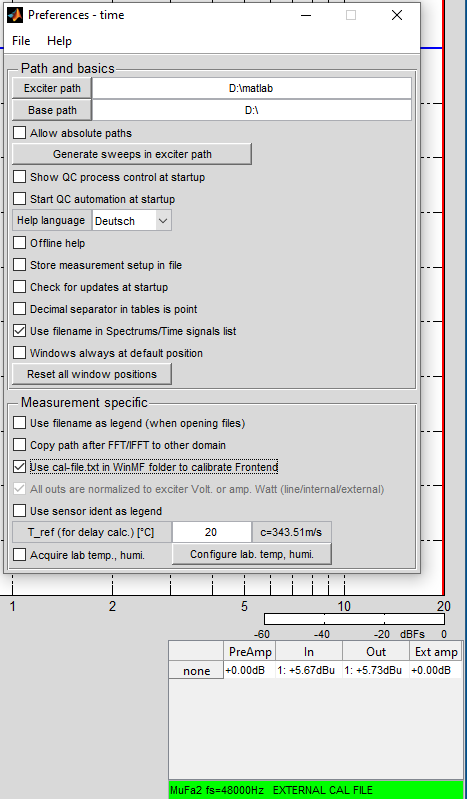The height and width of the screenshot is (799, 467).
Task: Click the Out column header
Action: point(376,651)
